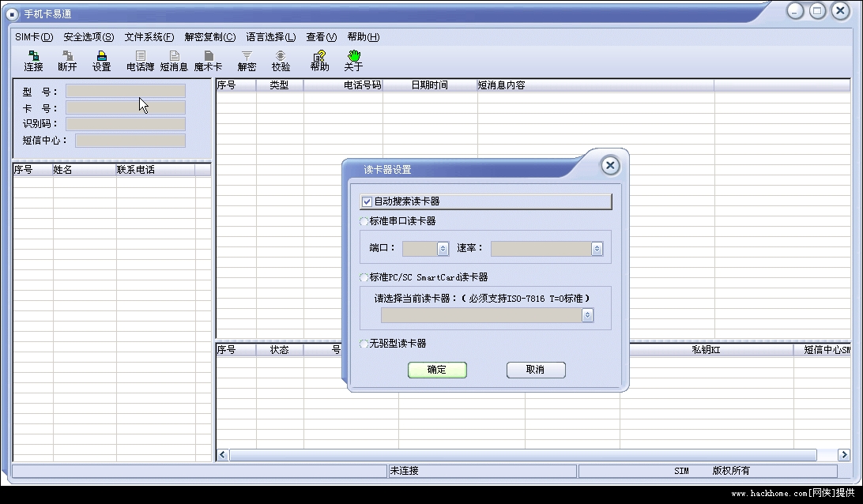Image resolution: width=863 pixels, height=504 pixels.
Task: Click the horizontal scrollbar left arrow
Action: 222,454
